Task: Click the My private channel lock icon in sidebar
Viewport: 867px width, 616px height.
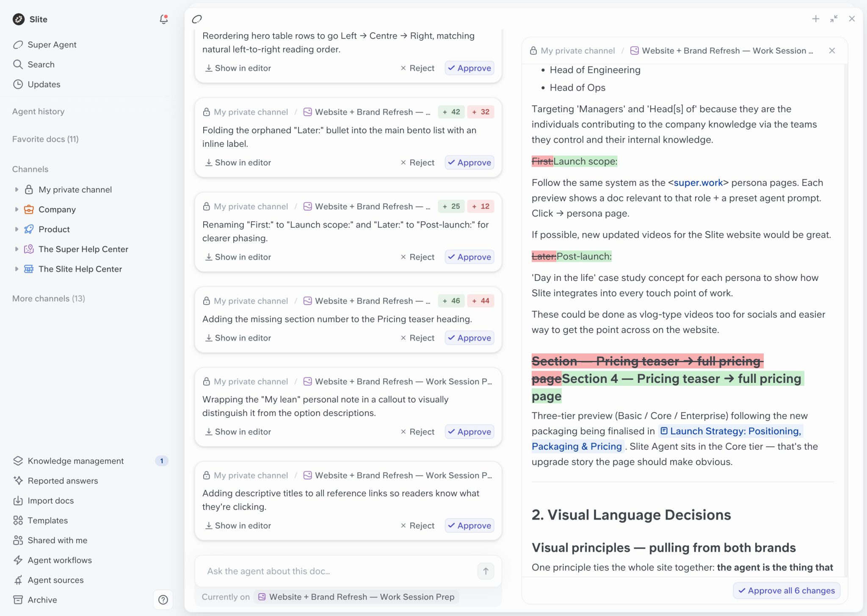Action: click(x=29, y=190)
